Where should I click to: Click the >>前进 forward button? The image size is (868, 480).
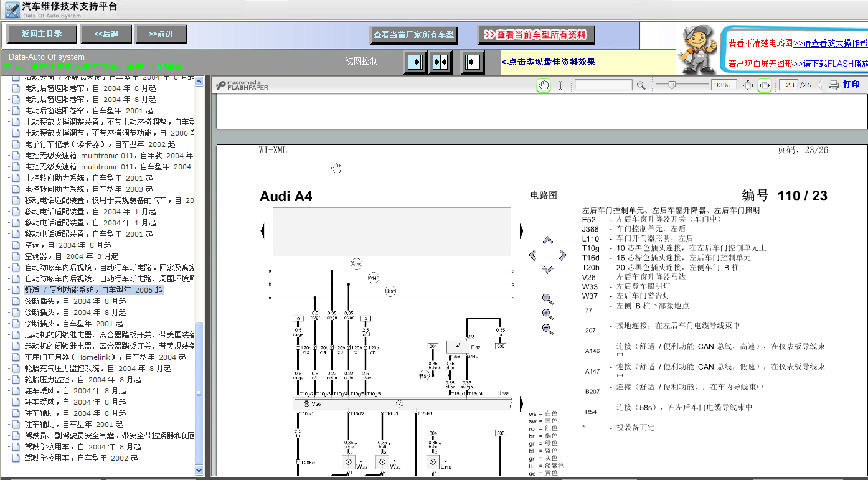click(x=161, y=34)
